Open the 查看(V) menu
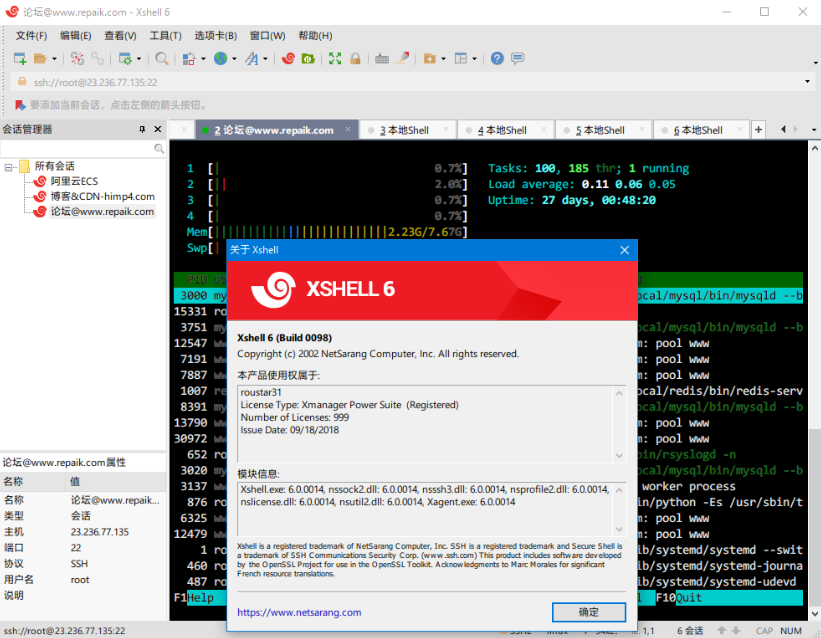Image resolution: width=821 pixels, height=638 pixels. coord(120,36)
